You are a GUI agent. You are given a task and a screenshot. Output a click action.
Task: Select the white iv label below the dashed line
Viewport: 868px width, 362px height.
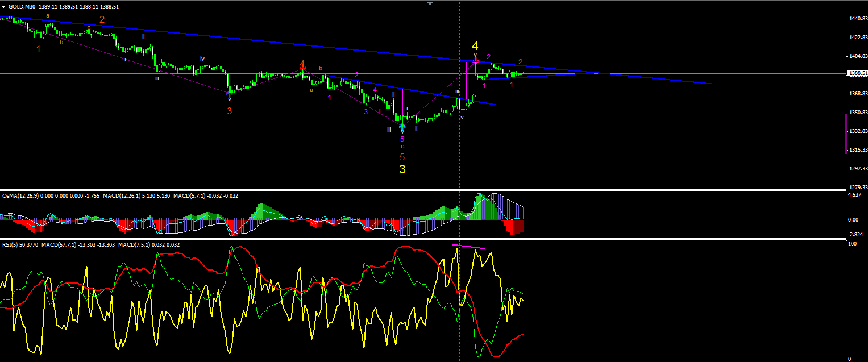[462, 117]
